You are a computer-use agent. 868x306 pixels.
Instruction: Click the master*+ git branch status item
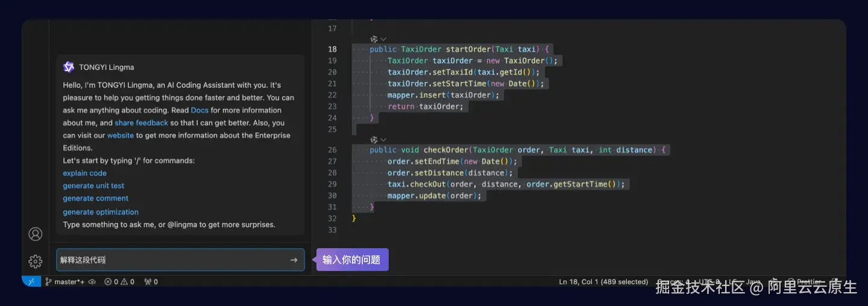tap(66, 281)
